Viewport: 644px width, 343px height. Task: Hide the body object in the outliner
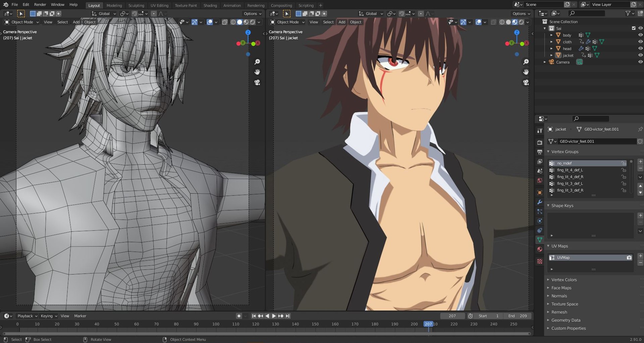point(640,35)
